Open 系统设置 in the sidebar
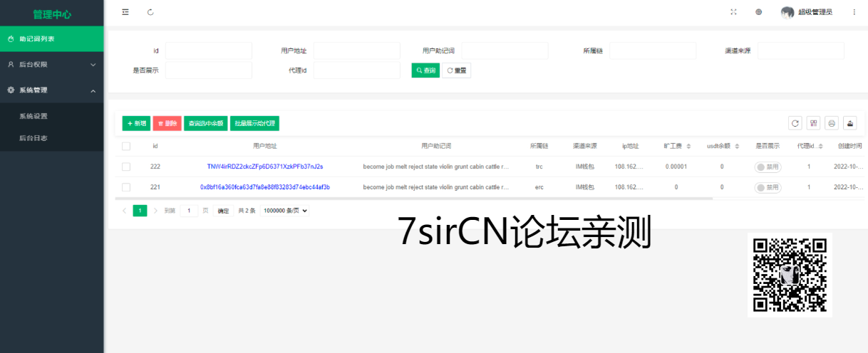868x353 pixels. [33, 116]
